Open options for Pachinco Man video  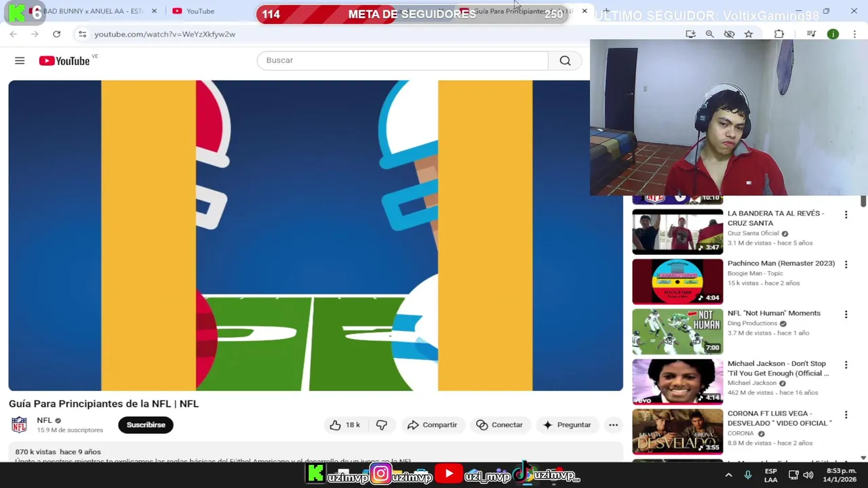point(846,264)
